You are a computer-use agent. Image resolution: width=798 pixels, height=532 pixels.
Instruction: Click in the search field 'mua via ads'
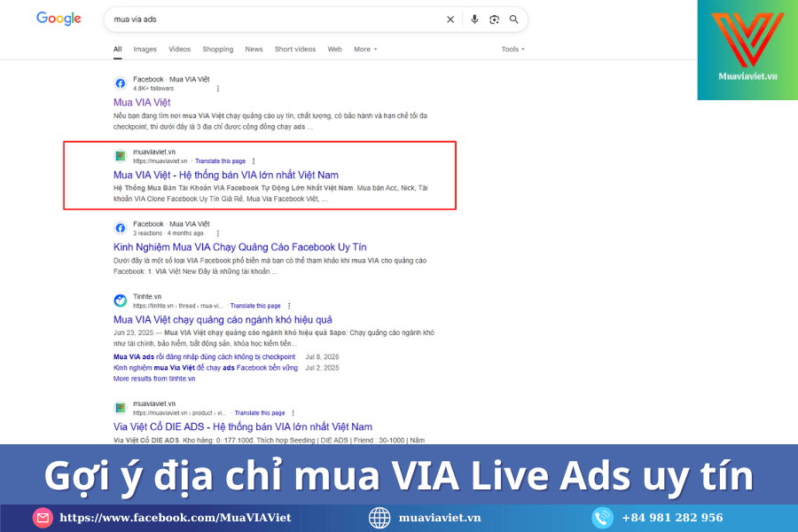266,20
